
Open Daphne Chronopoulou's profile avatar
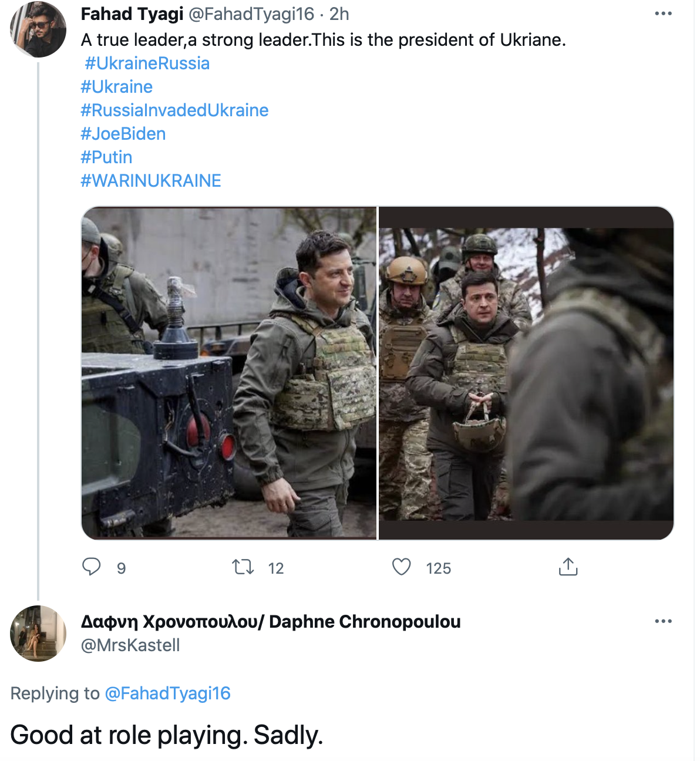38,634
